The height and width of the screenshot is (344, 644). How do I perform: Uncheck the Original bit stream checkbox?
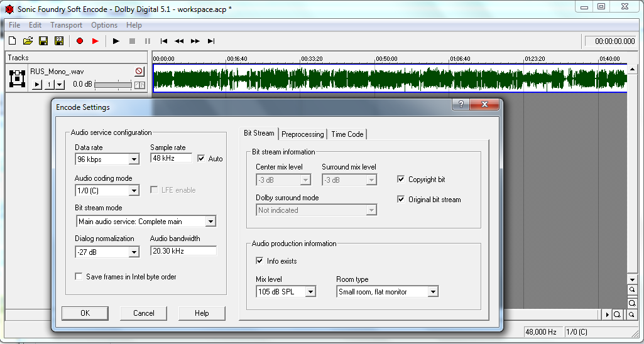(x=401, y=200)
